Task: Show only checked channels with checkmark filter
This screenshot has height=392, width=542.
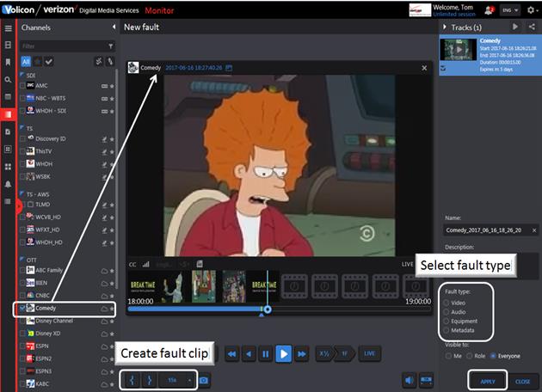Action: click(x=49, y=62)
